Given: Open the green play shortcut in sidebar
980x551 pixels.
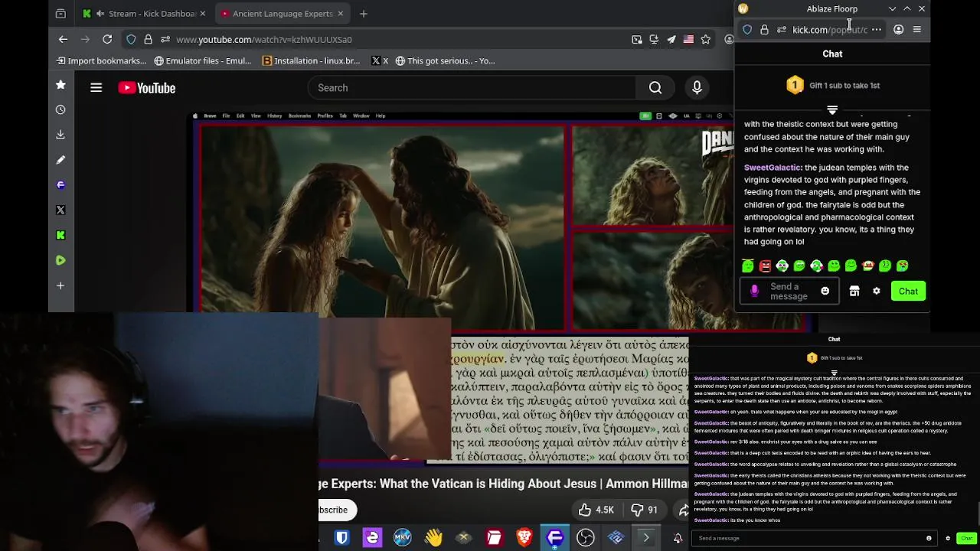Looking at the screenshot, I should (x=60, y=260).
